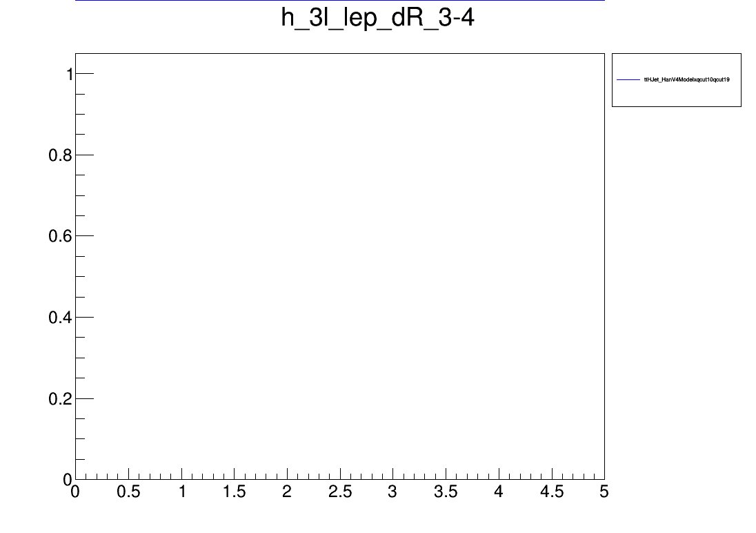Click the x-axis label 2.5
Viewport: 756px width, 533px height.
pyautogui.click(x=340, y=492)
